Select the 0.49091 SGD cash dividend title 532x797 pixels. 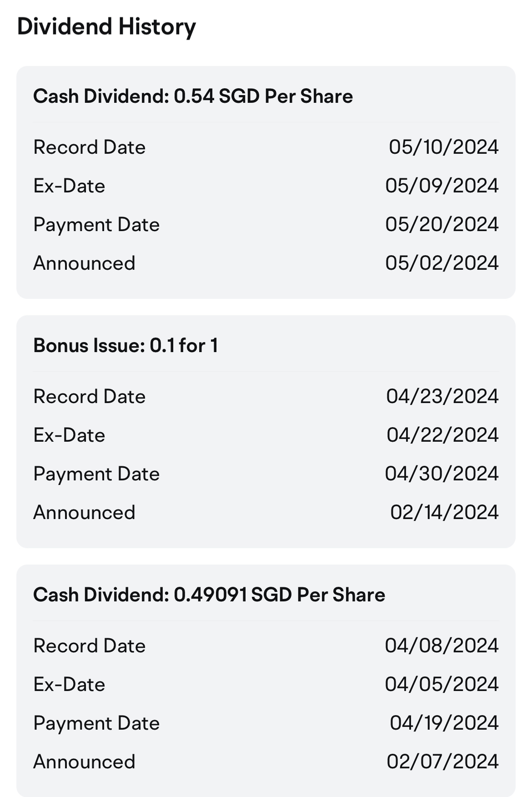point(209,595)
